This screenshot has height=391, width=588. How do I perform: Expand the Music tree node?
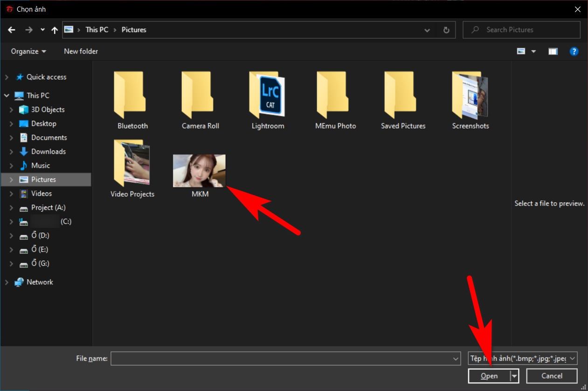point(12,165)
